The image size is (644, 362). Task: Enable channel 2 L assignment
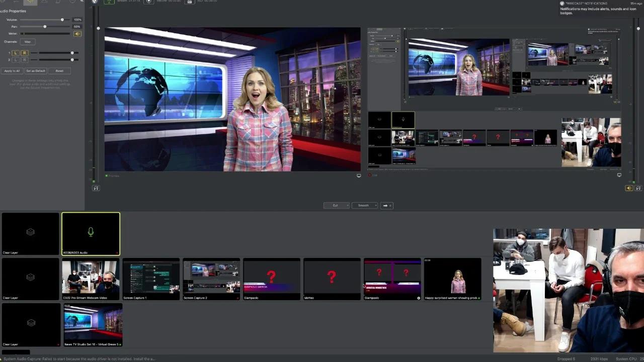point(16,59)
